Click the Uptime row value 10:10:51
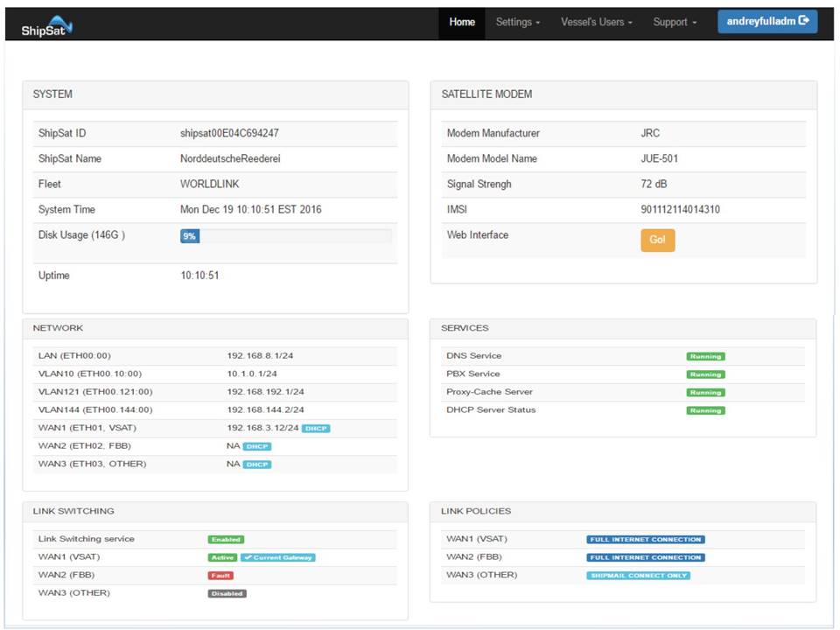 199,276
